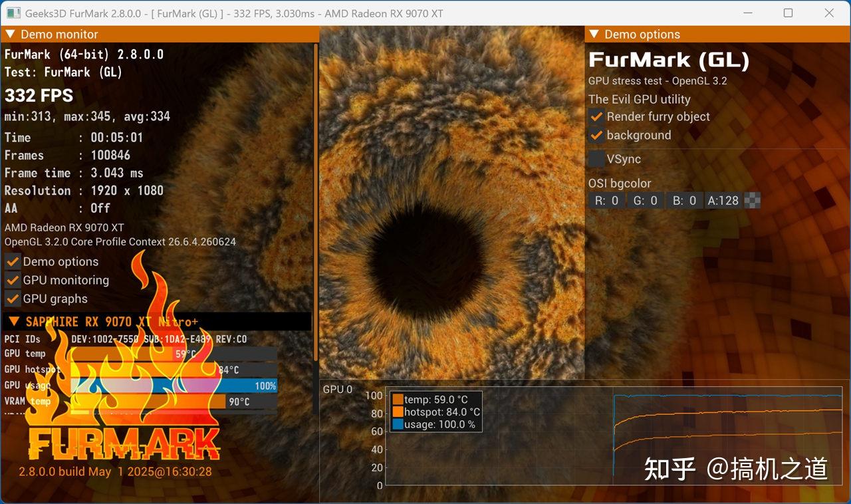Uncheck the background option
This screenshot has height=504, width=851.
596,136
